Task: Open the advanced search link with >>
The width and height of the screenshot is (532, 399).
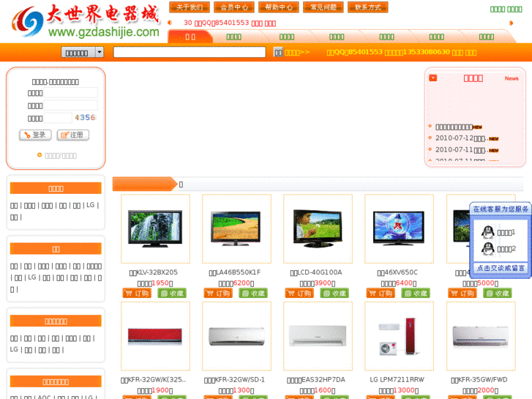Action: coord(297,52)
